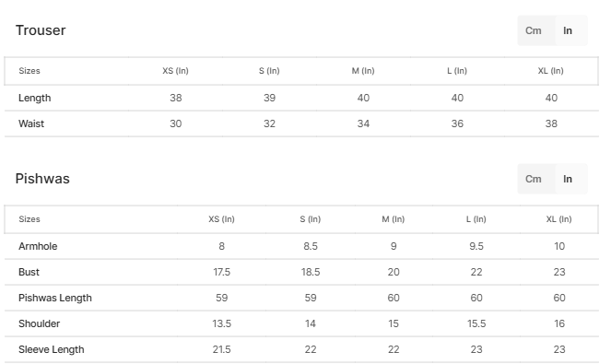Screen dimensions: 611x364
Task: Switch Pishwas chart to Cm units
Action: [533, 179]
